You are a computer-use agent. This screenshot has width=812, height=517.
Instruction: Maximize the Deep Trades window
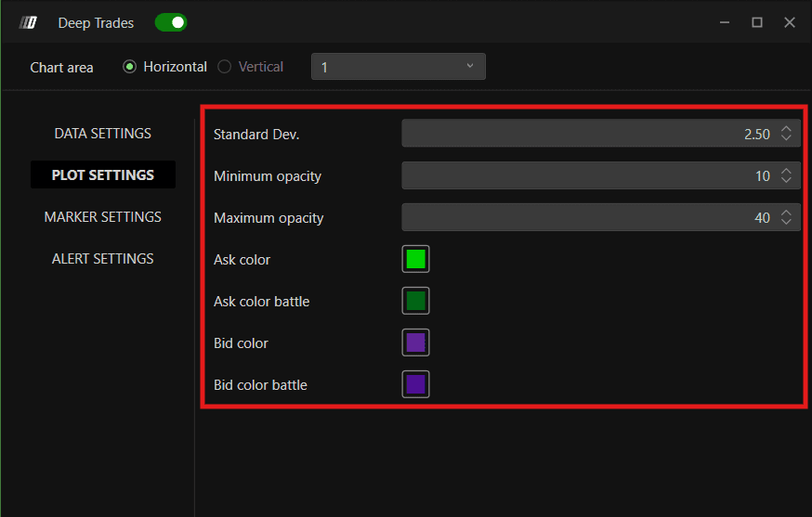tap(757, 23)
